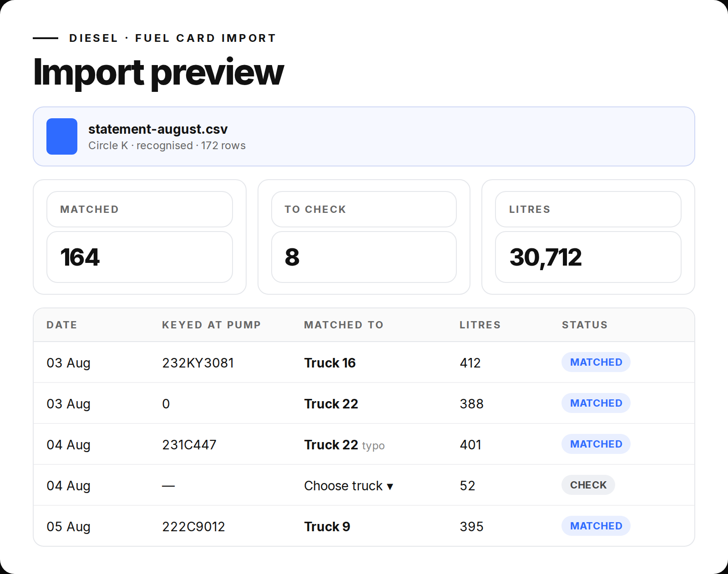Click the MATCHED badge in the 401 litres row
This screenshot has height=574, width=728.
tap(596, 444)
